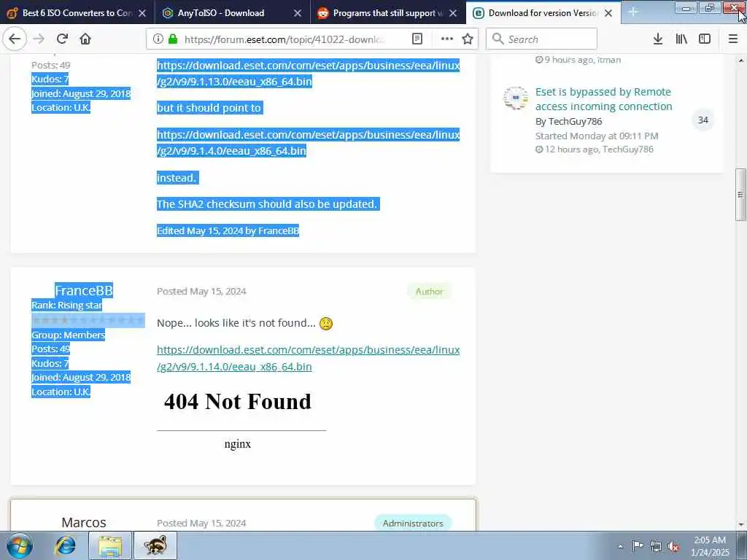Screen dimensions: 747x560
Task: Click the page vertical scrollbar thumb
Action: point(741,194)
